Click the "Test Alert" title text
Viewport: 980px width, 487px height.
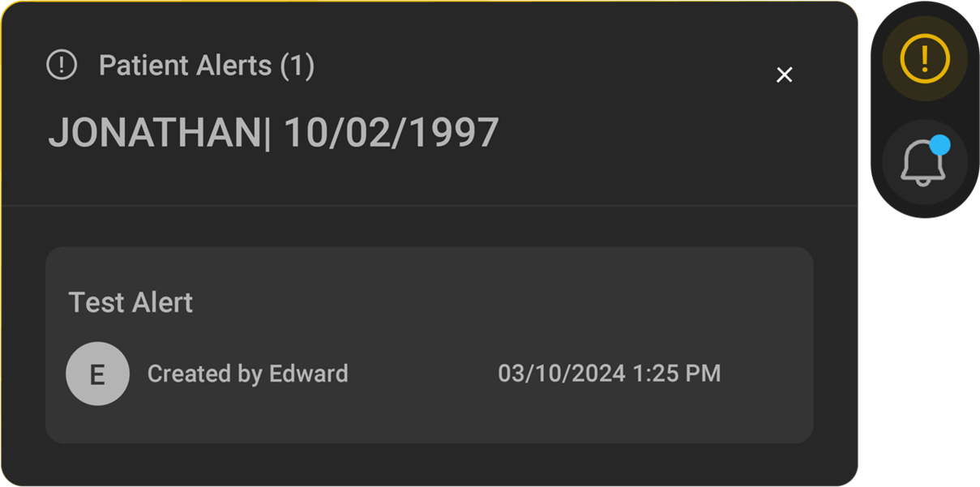(x=131, y=302)
